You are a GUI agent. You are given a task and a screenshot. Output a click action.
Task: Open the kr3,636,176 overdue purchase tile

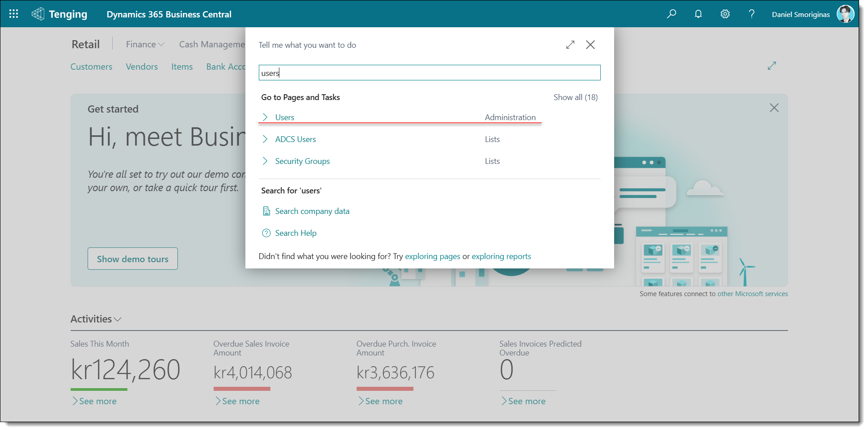pyautogui.click(x=396, y=372)
